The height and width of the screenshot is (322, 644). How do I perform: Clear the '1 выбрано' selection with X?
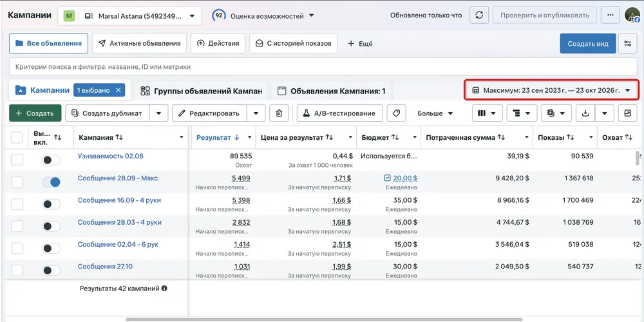[118, 90]
